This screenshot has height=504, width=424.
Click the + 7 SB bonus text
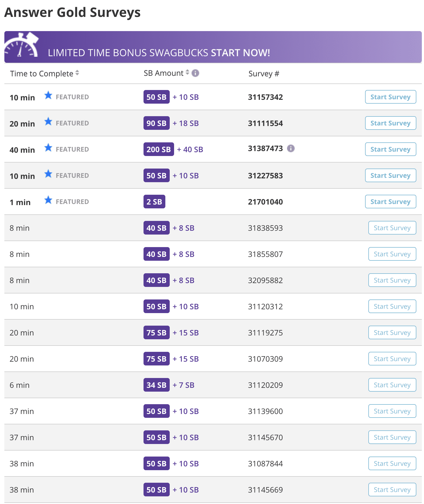click(x=184, y=385)
